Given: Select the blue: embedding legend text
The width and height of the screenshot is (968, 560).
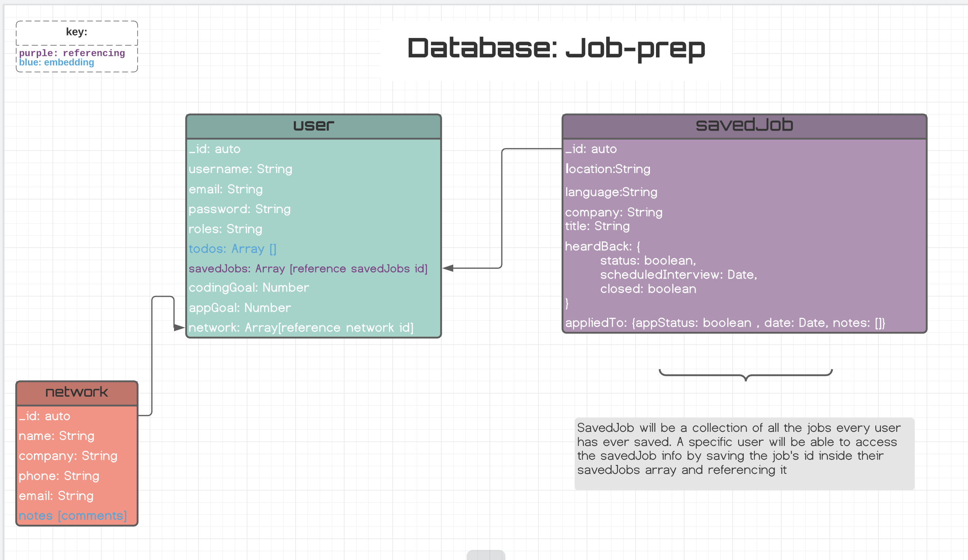Looking at the screenshot, I should (57, 62).
